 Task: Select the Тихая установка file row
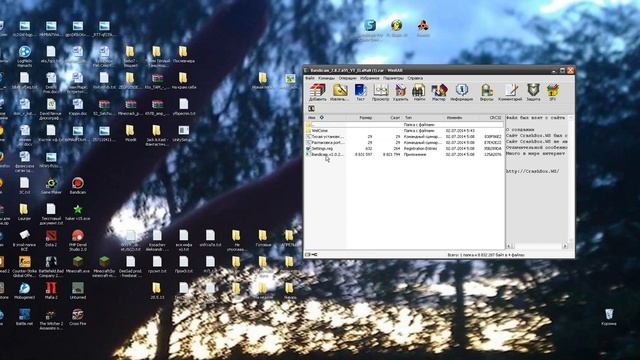[x=404, y=137]
